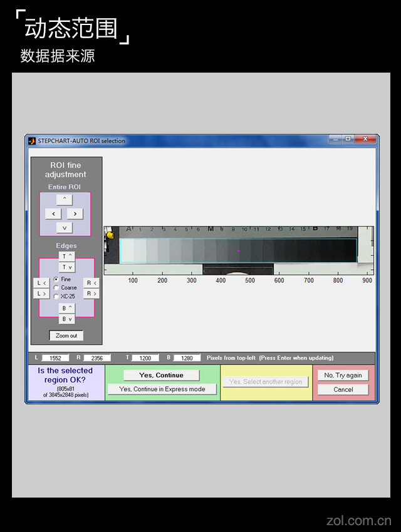Select the Coarse adjustment radio button
The height and width of the screenshot is (532, 401).
point(56,288)
